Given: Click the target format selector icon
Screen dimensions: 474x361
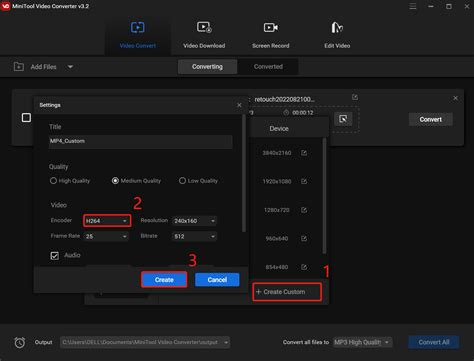Looking at the screenshot, I should coord(343,119).
